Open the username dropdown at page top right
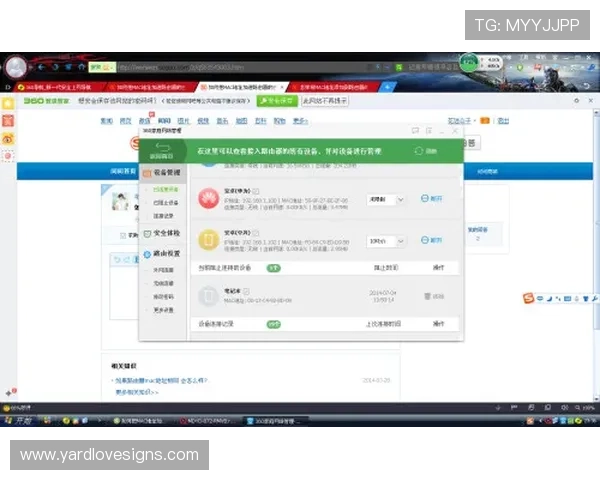The width and height of the screenshot is (600, 480). point(461,121)
